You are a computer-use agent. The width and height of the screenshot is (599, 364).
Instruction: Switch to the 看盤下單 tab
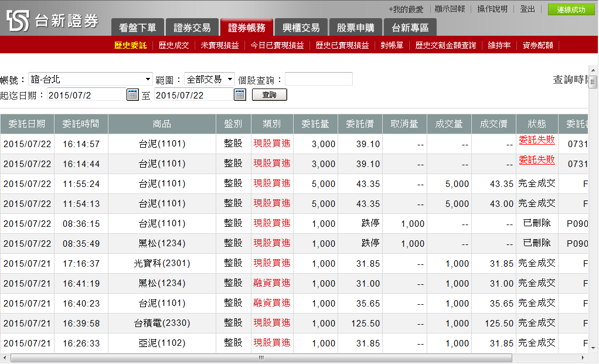coord(137,28)
